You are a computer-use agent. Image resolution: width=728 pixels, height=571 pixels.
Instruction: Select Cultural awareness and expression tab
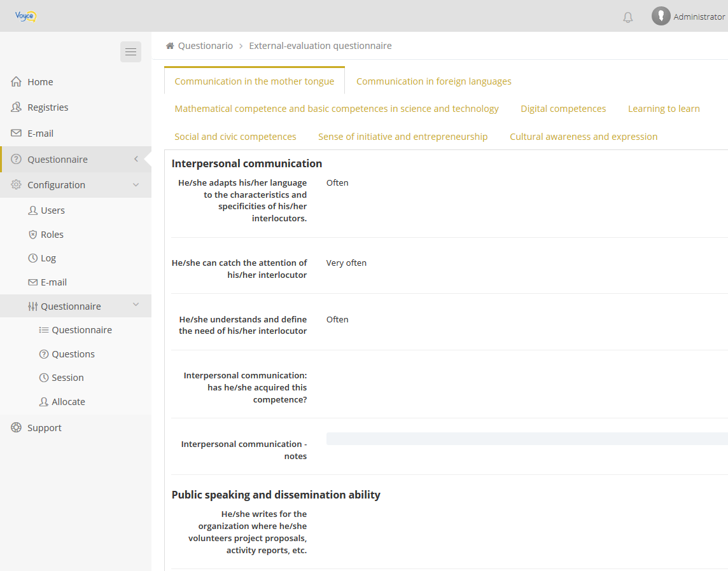click(584, 136)
